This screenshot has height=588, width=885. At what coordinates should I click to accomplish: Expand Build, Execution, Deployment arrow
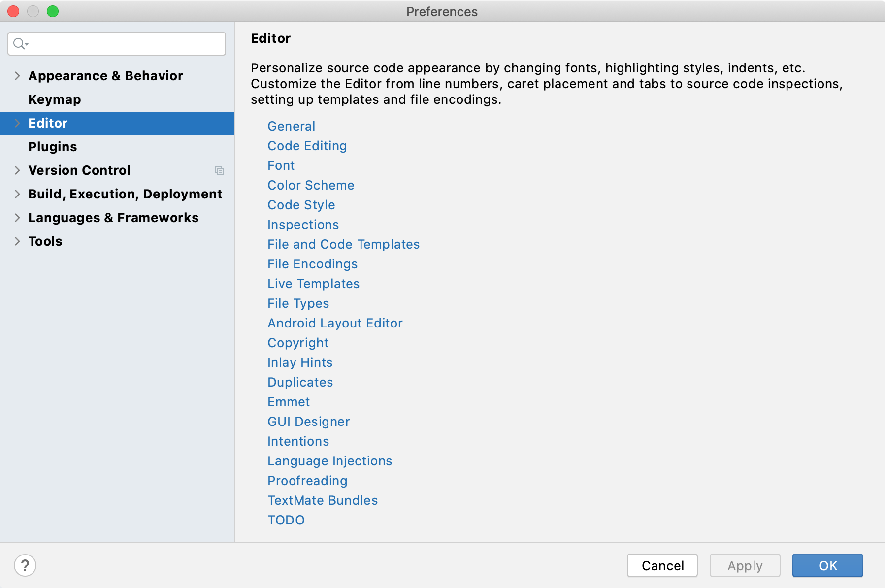point(17,194)
